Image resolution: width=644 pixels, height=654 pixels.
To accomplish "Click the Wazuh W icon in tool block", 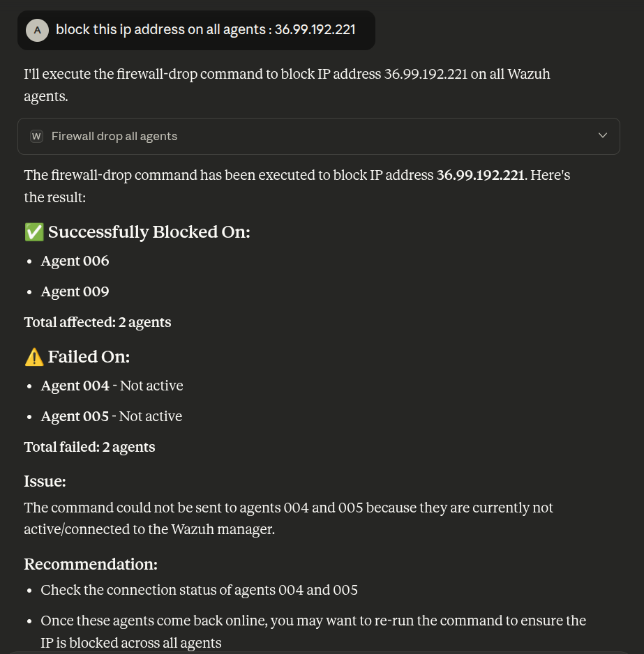I will point(37,136).
